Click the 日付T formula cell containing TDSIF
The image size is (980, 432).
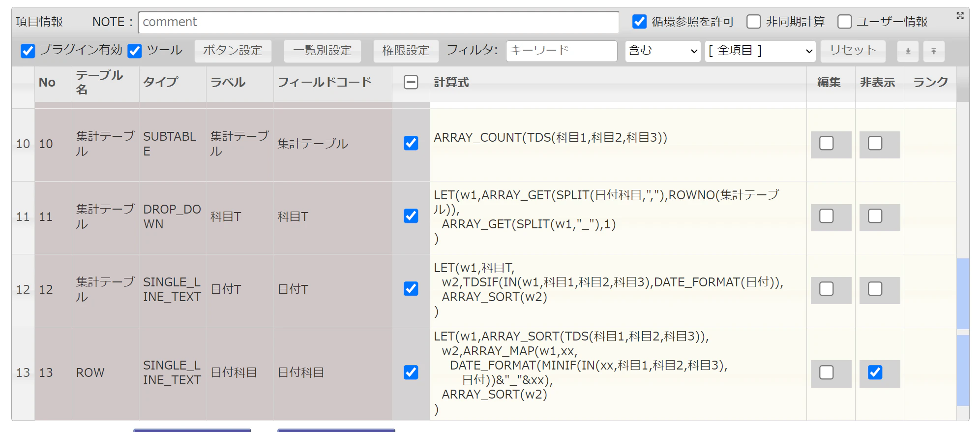(618, 290)
